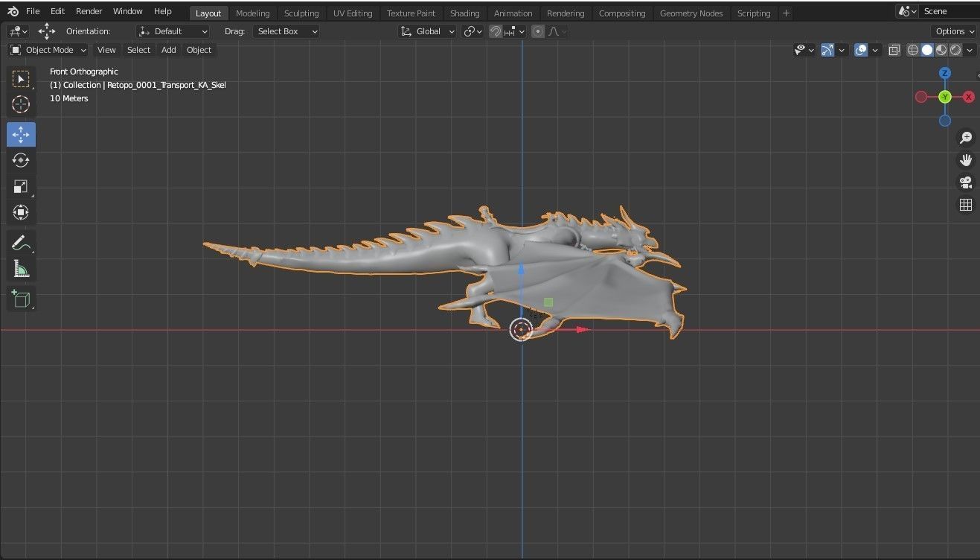
Task: Click the red X arrow of move gizmo
Action: (582, 329)
